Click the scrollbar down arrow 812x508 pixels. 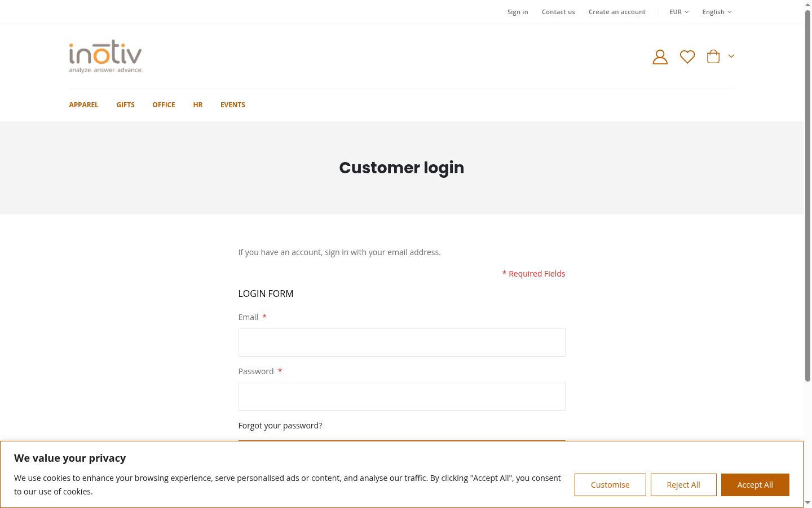pos(807,502)
